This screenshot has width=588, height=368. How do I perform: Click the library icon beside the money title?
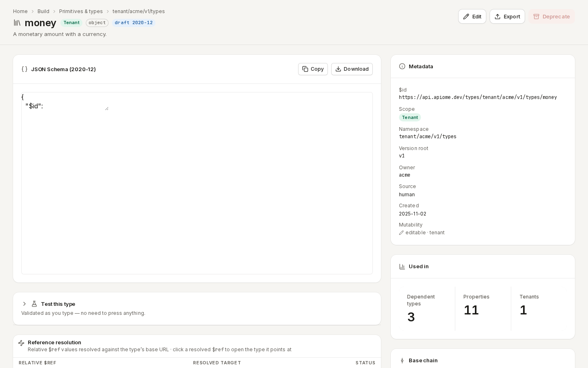[17, 23]
